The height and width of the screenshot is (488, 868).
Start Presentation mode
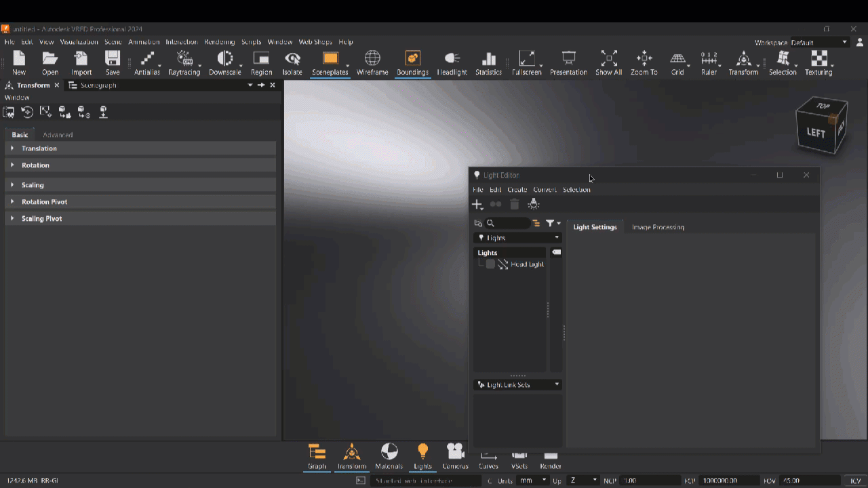click(568, 63)
